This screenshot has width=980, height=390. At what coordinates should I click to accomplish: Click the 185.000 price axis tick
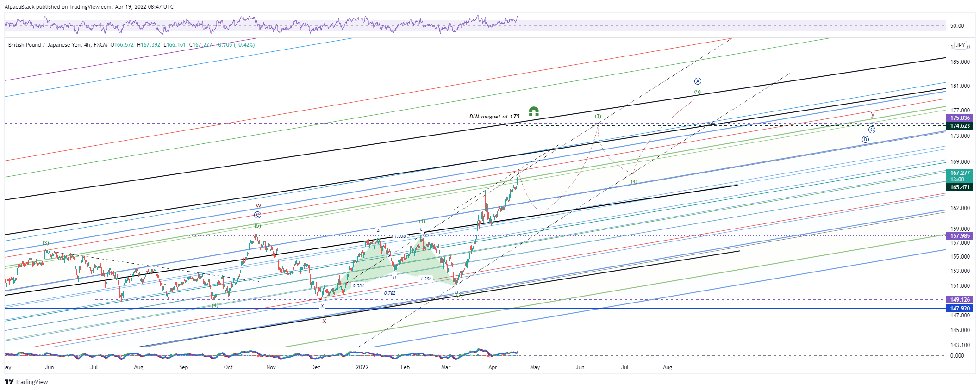tap(960, 62)
